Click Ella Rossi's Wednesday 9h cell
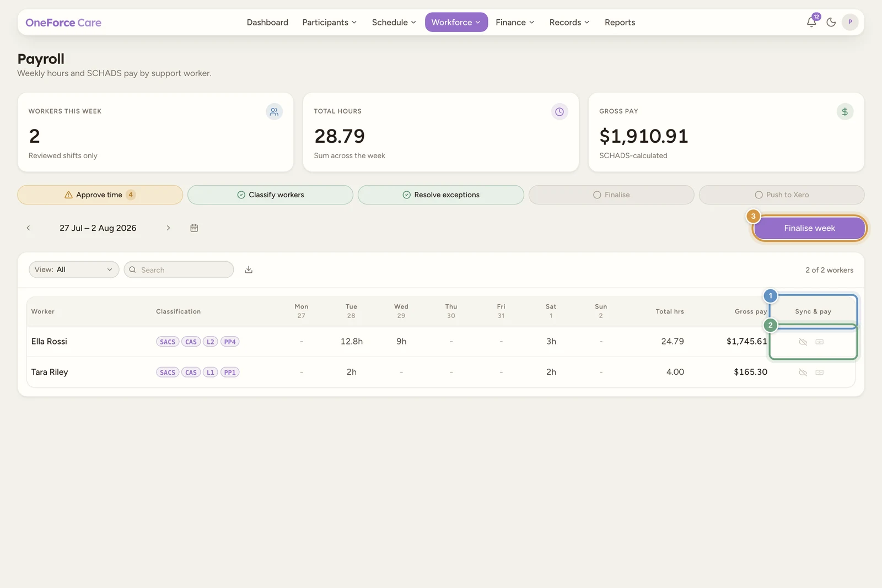The image size is (882, 588). pyautogui.click(x=401, y=342)
